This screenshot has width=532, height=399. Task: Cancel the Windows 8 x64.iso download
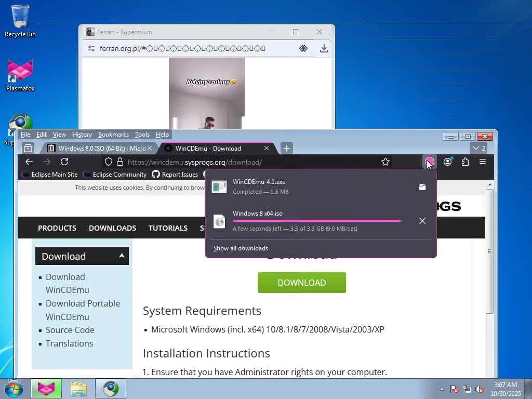422,221
